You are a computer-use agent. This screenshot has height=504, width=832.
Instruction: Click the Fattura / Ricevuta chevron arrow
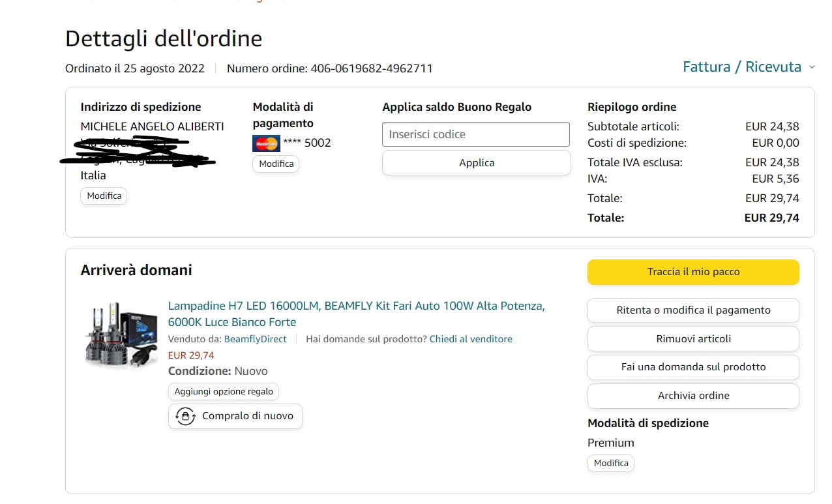[x=812, y=67]
